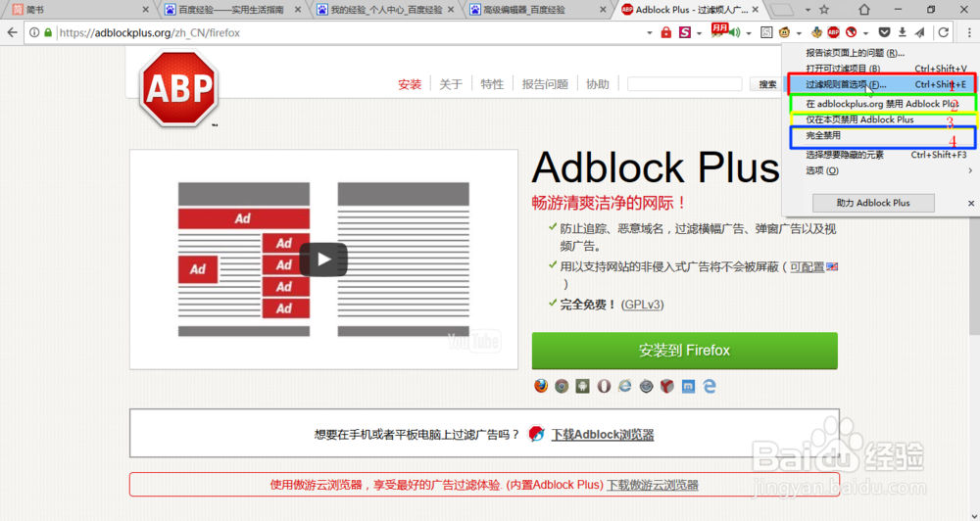Screen dimensions: 980x521
Task: Open the downloads arrow icon
Action: (x=903, y=32)
